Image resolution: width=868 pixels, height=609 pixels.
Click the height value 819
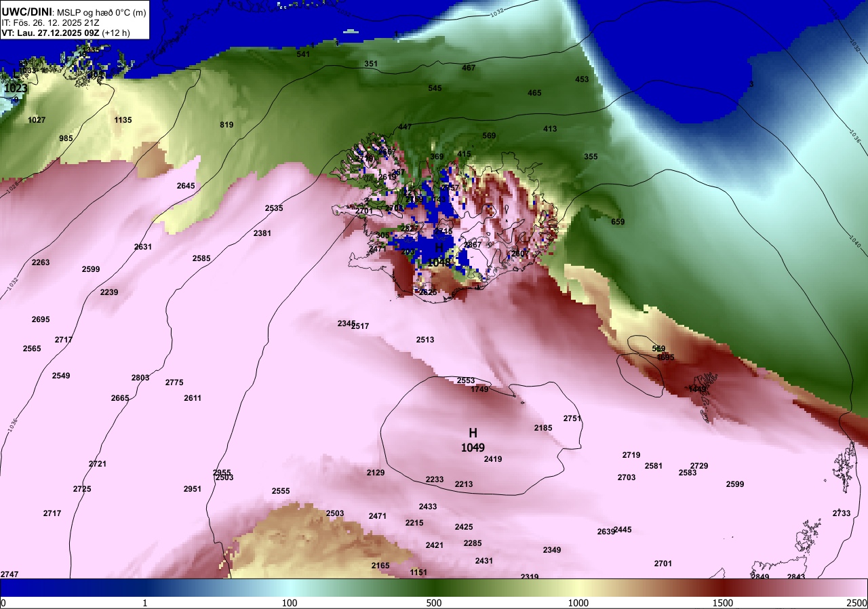(x=226, y=125)
